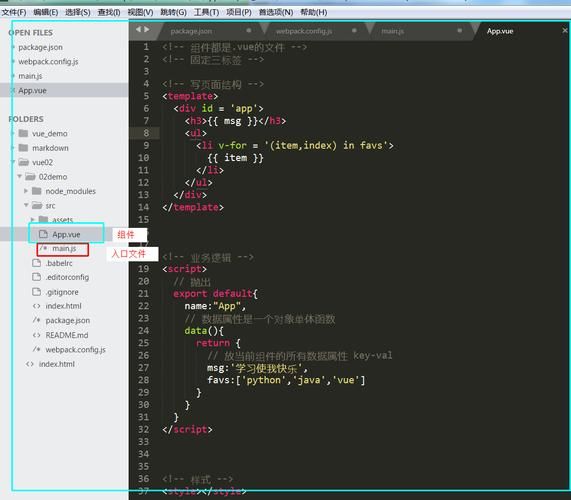This screenshot has height=500, width=571.
Task: Click the node_modules folder icon
Action: [x=37, y=191]
